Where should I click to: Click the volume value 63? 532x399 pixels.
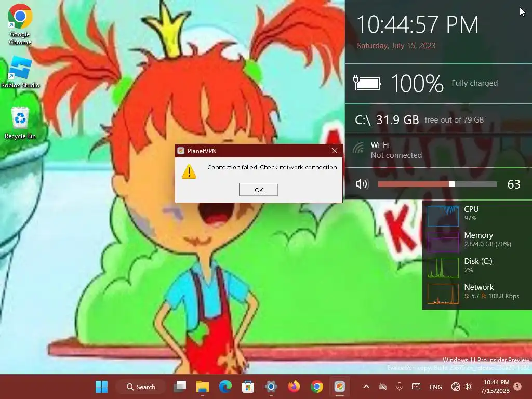[x=514, y=184]
